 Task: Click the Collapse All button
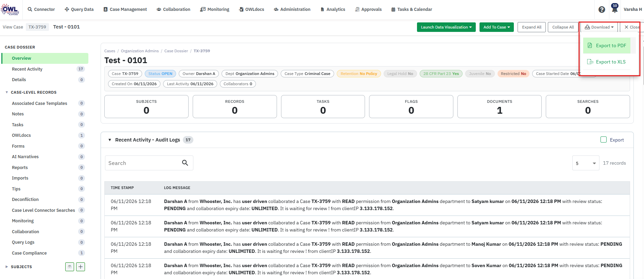pos(563,27)
